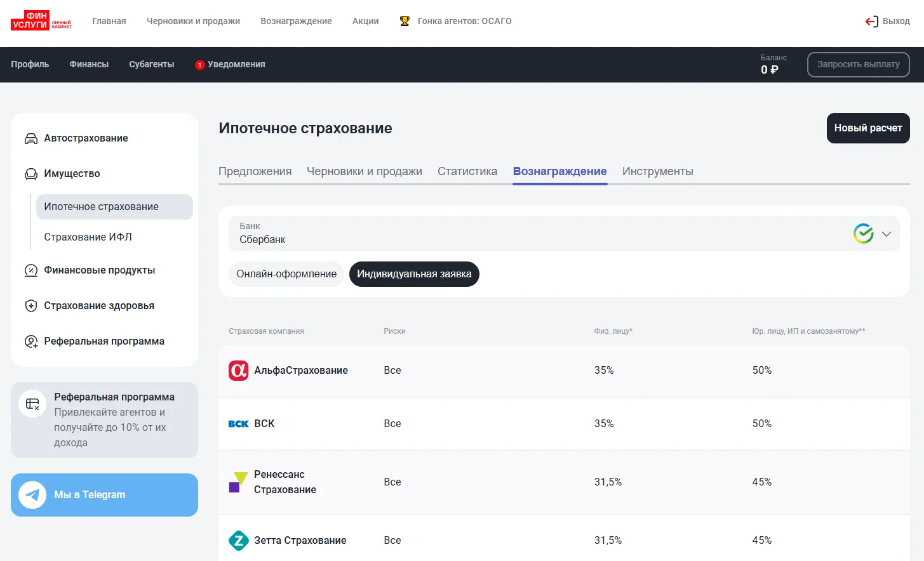The height and width of the screenshot is (561, 924).
Task: Click the Запросить выплату button
Action: [x=859, y=65]
